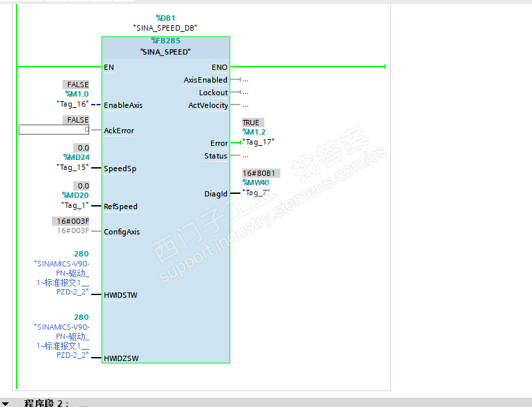The image size is (532, 407).
Task: Select the %MD24 SpeedSp operand
Action: pos(77,157)
